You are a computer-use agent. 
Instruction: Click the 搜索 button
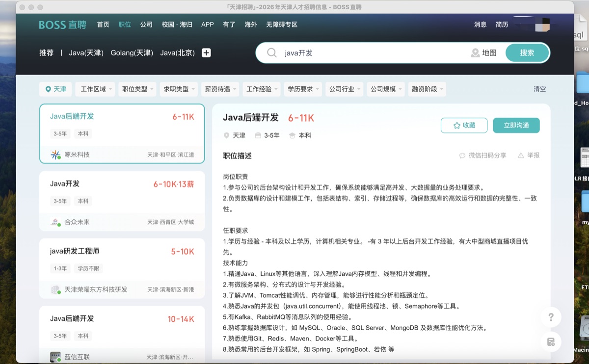tap(527, 53)
